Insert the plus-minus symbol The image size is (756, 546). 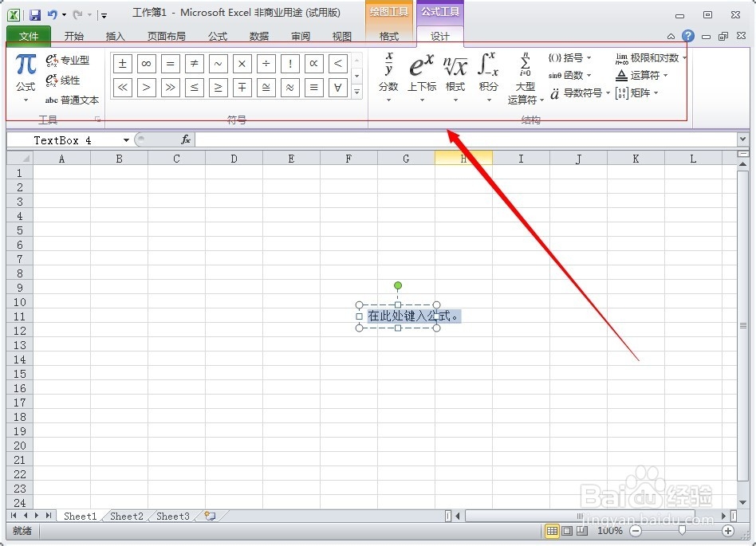click(x=123, y=64)
